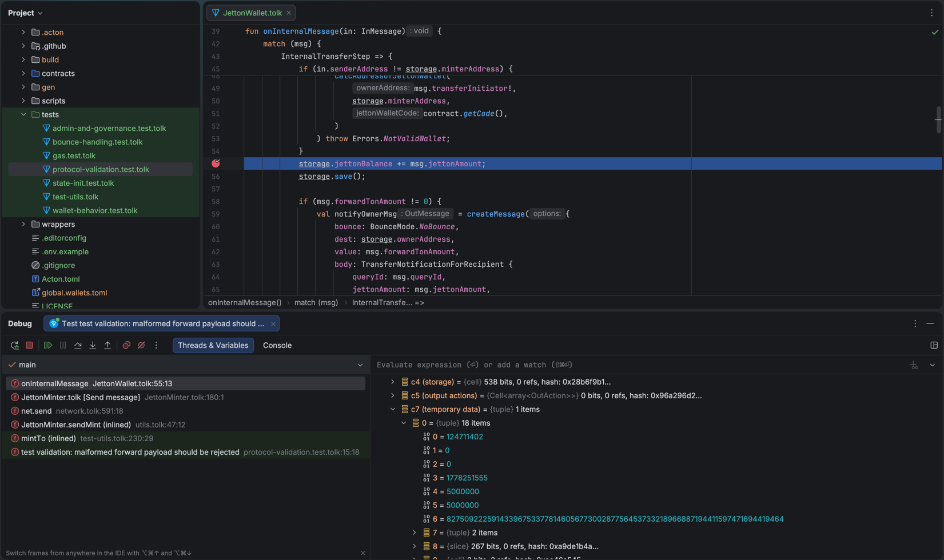Resume program execution
Viewport: 944px width, 560px height.
point(48,345)
